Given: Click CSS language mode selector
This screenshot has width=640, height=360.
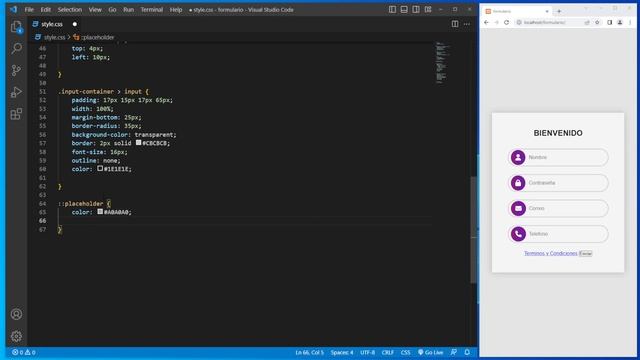Looking at the screenshot, I should click(x=405, y=352).
